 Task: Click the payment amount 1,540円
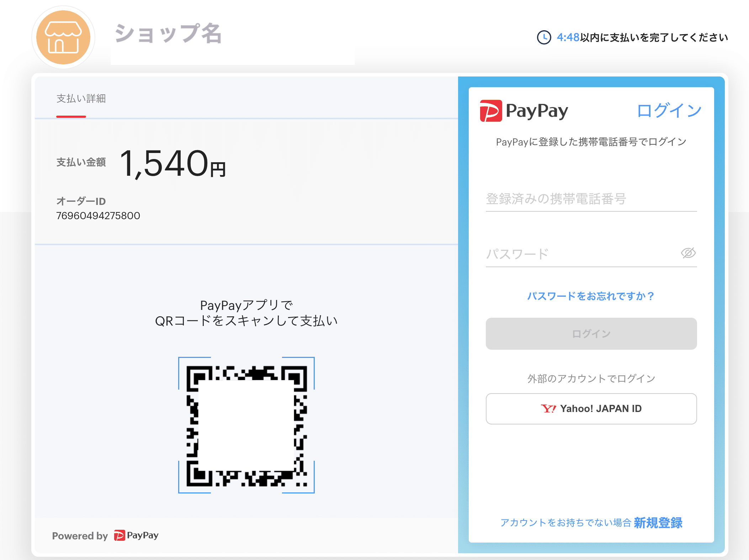pos(173,164)
